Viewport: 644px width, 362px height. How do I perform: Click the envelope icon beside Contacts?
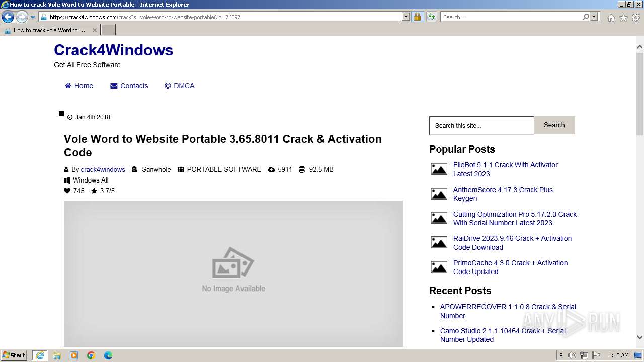click(114, 86)
